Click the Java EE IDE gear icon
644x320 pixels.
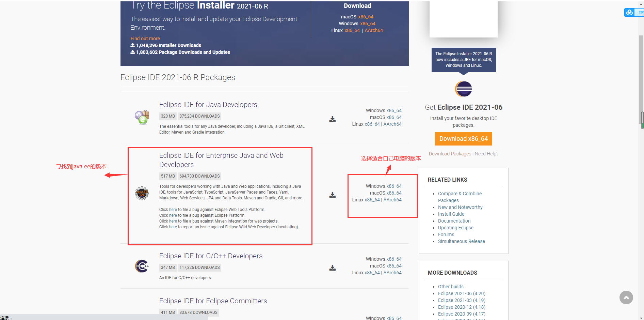142,193
